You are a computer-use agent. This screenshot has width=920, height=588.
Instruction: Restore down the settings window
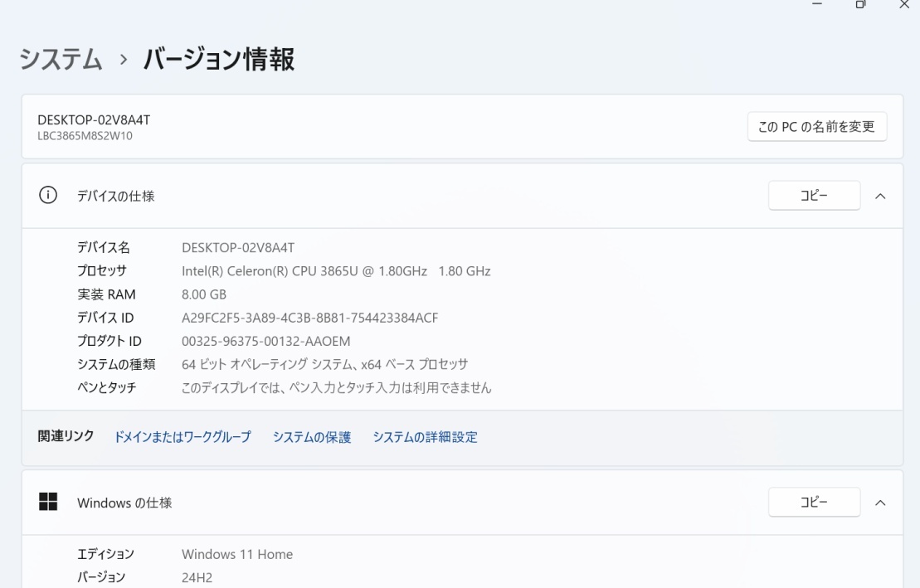861,5
